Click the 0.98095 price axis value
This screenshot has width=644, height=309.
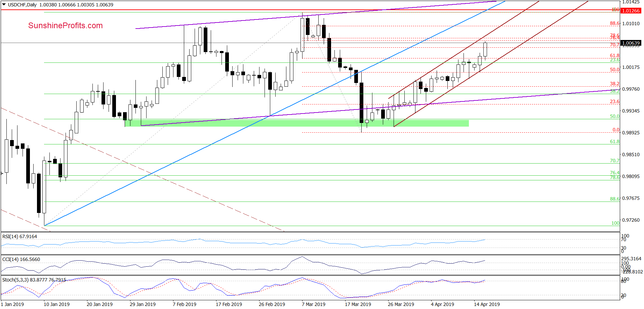point(631,176)
